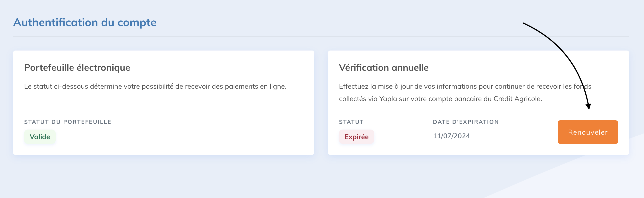
Task: Click the divider line under the page heading
Action: 321,36
